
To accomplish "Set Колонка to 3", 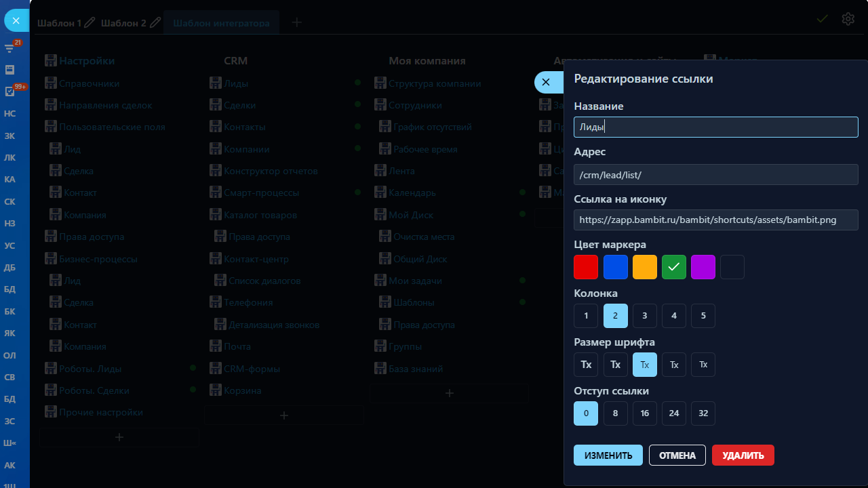I will [x=645, y=316].
